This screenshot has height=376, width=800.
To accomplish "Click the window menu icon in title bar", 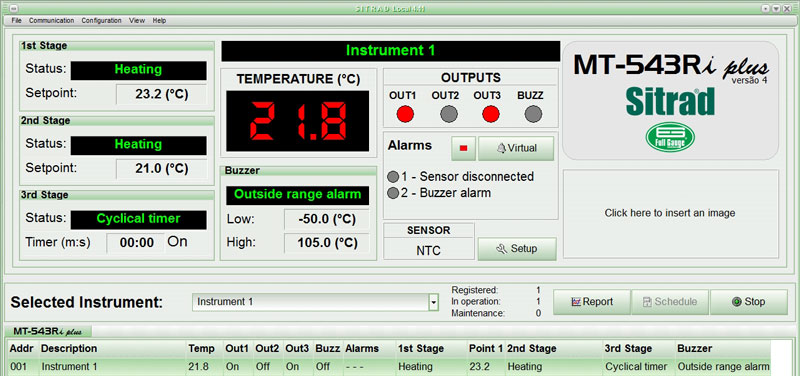I will (x=14, y=9).
